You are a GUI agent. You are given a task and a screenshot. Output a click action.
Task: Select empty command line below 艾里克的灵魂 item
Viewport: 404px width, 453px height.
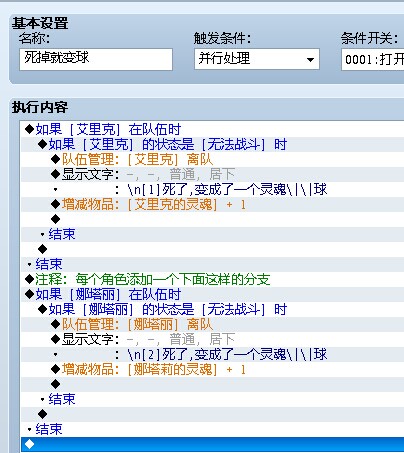tap(212, 219)
